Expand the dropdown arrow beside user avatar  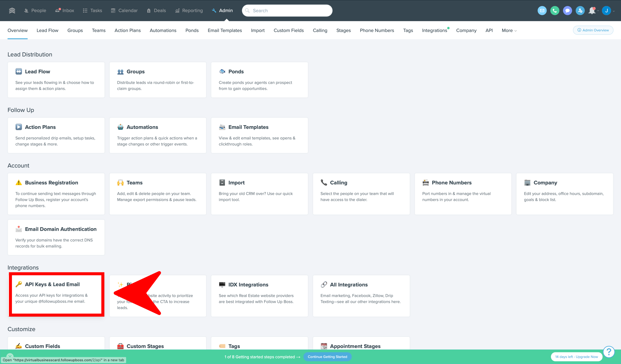point(614,11)
